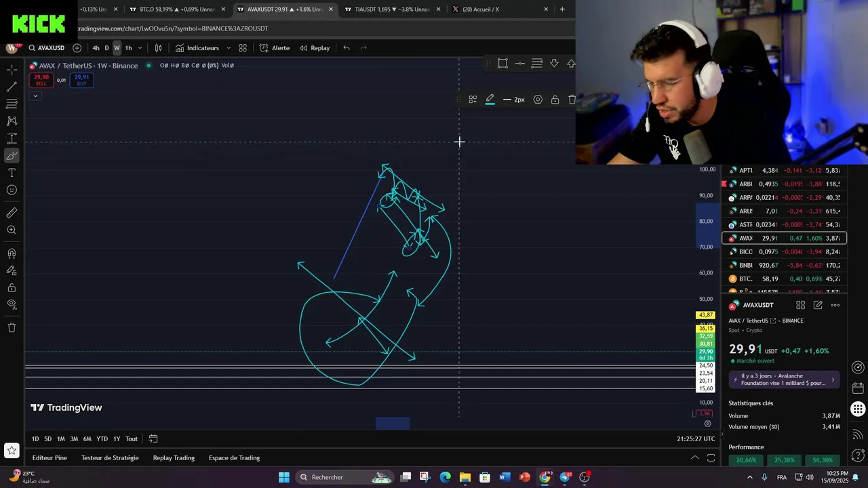868x488 pixels.
Task: Undo the last chart action
Action: pos(347,48)
